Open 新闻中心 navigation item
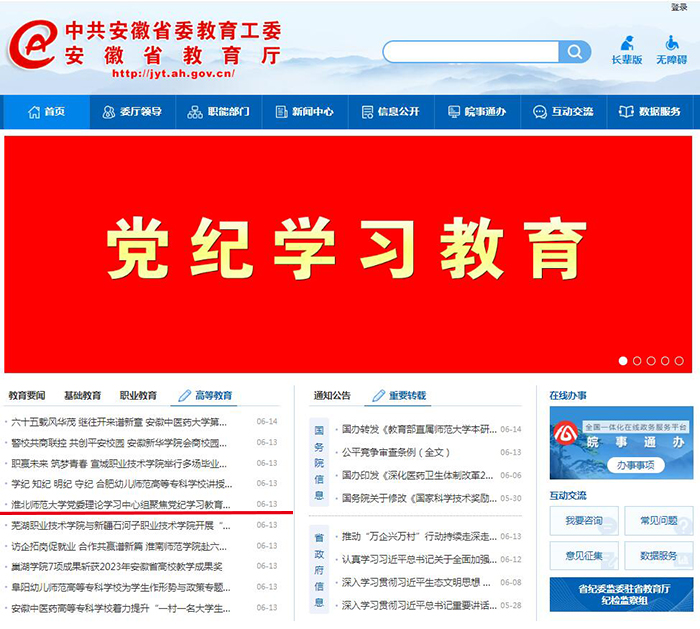 coord(304,112)
